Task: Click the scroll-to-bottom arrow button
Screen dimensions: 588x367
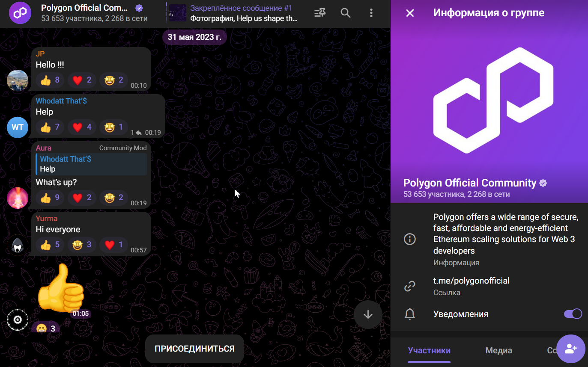Action: pos(368,314)
